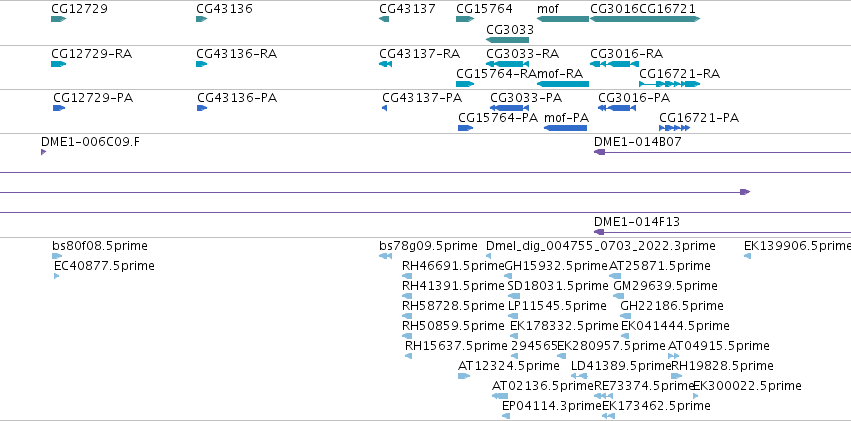Select the CG43137-PA protein marker

pos(385,108)
